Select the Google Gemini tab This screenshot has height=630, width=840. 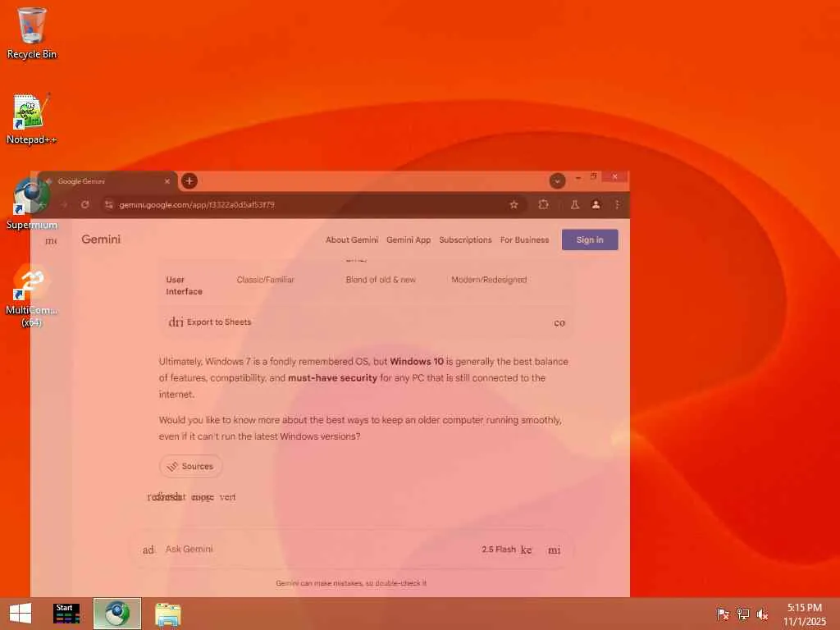point(107,181)
